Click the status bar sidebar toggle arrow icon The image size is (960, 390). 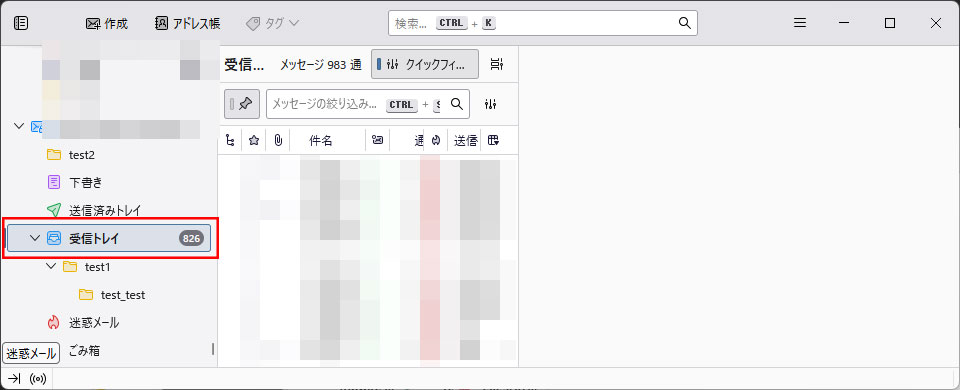click(15, 379)
